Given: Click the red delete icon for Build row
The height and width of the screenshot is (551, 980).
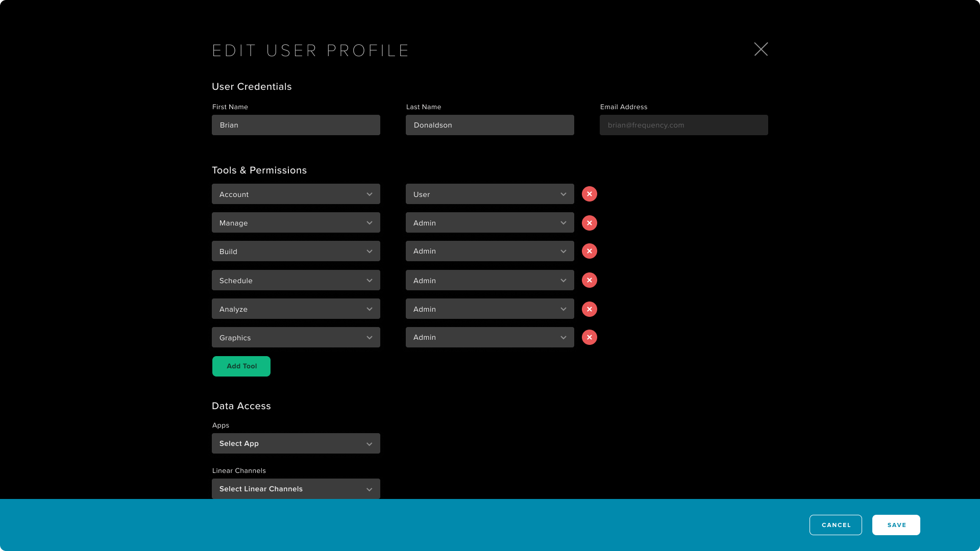Looking at the screenshot, I should 590,251.
